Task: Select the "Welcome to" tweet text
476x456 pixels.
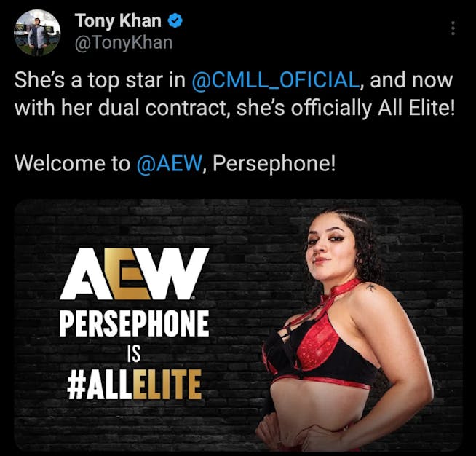Action: pyautogui.click(x=72, y=164)
